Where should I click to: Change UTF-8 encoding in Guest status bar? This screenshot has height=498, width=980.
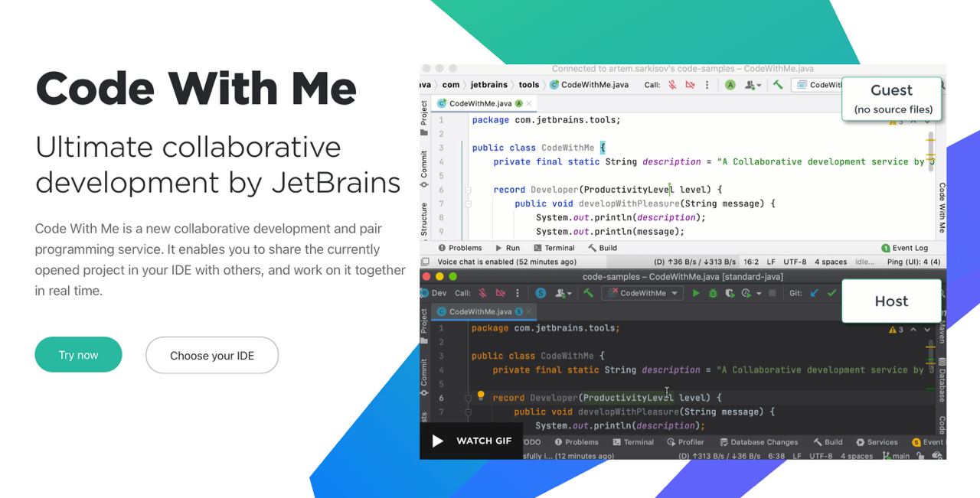795,262
